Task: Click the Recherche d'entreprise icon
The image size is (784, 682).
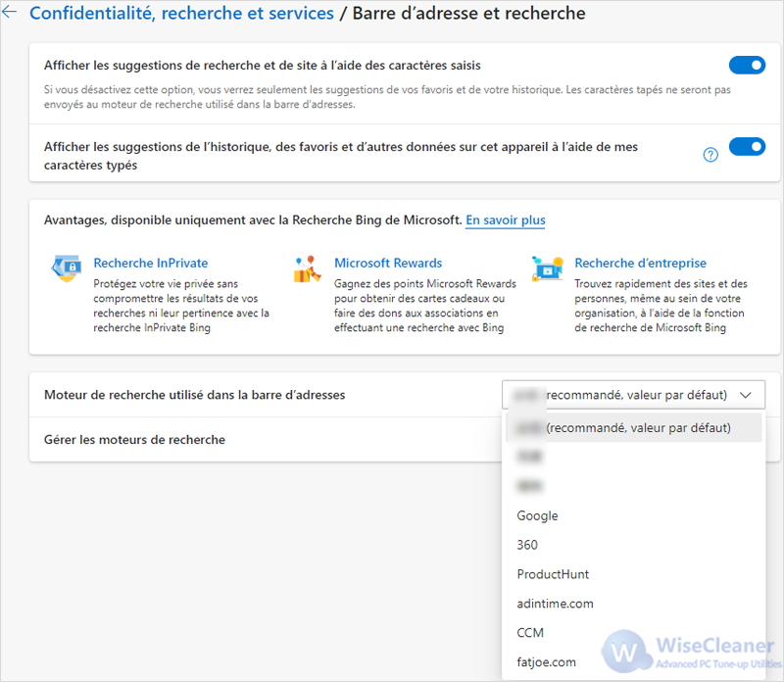Action: [x=548, y=268]
